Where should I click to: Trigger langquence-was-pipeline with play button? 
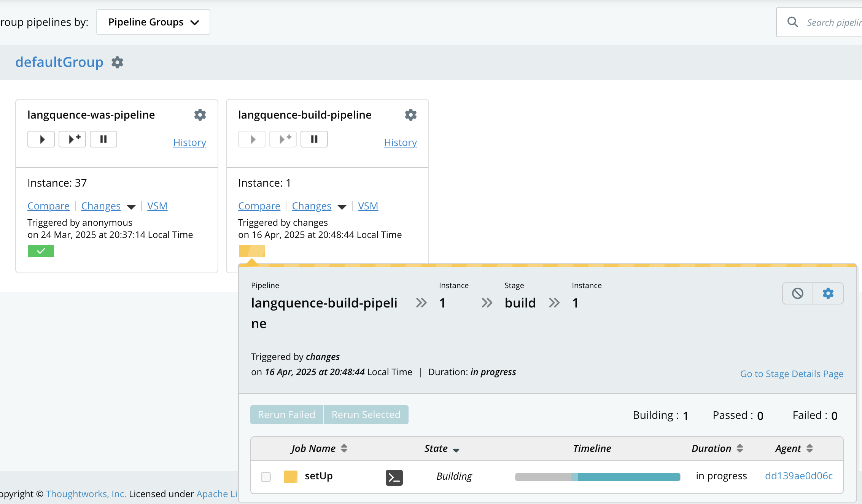(x=41, y=139)
